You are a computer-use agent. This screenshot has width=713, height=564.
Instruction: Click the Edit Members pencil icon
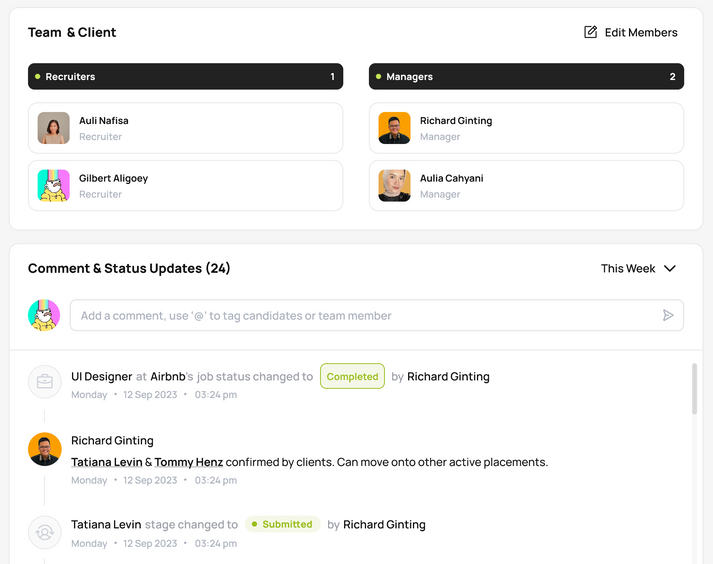click(x=591, y=32)
